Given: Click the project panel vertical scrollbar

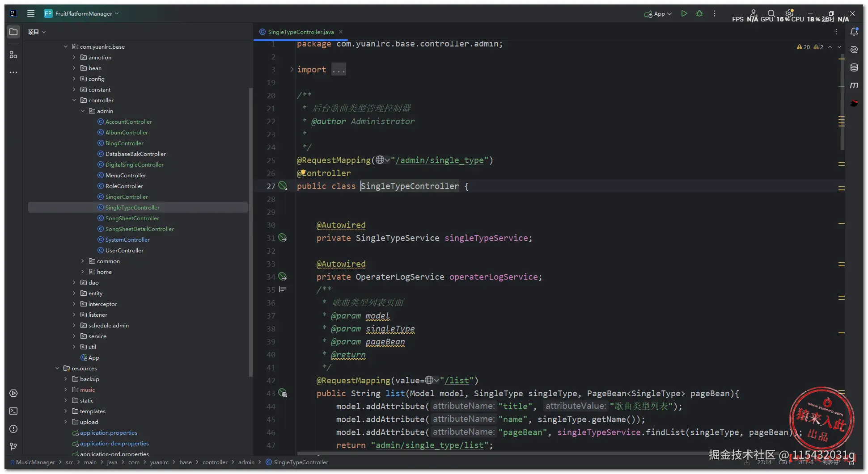Looking at the screenshot, I should (x=250, y=232).
